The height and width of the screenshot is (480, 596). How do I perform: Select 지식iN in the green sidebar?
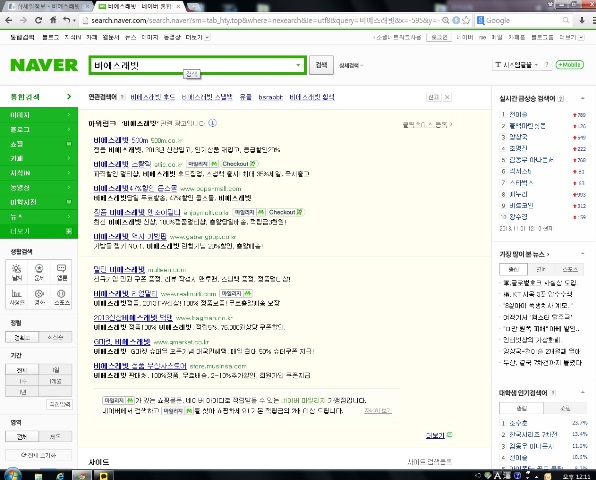point(39,173)
